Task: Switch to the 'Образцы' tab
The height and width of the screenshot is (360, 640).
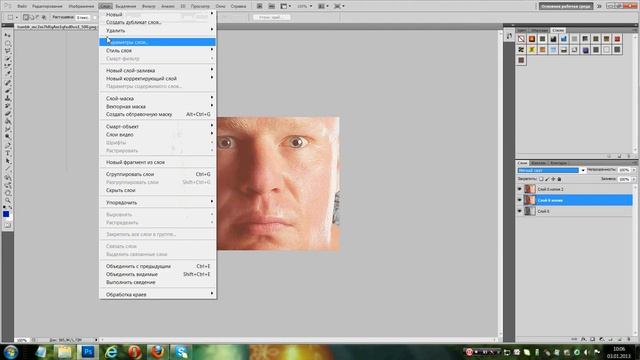Action: pyautogui.click(x=539, y=30)
